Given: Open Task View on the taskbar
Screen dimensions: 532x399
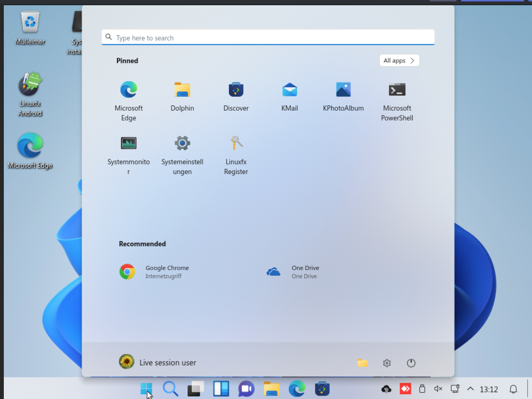Looking at the screenshot, I should [196, 389].
